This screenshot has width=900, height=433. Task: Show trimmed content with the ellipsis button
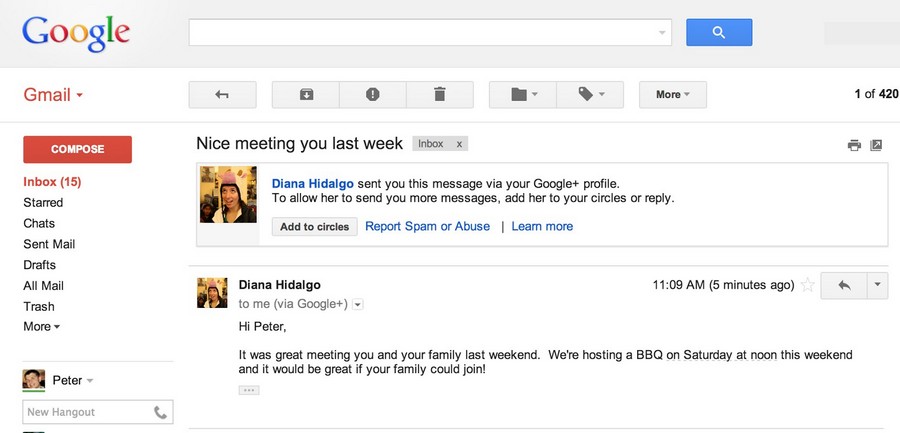(x=249, y=390)
